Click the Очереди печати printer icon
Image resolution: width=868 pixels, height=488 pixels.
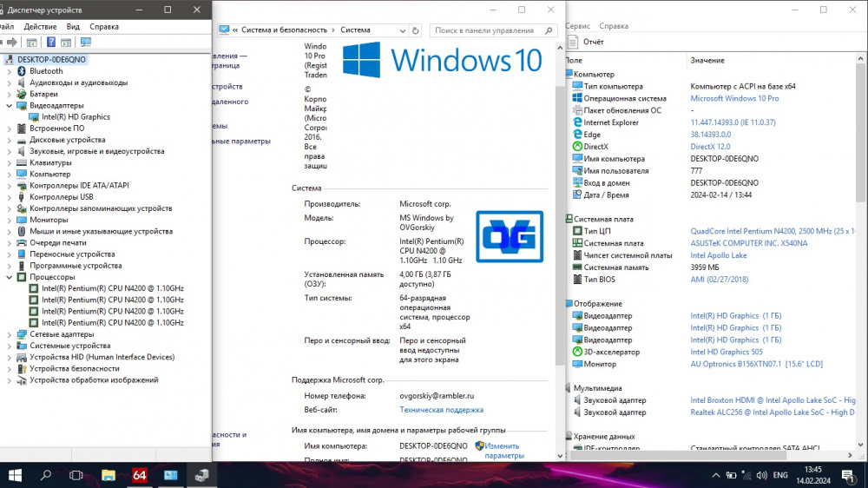pyautogui.click(x=22, y=242)
